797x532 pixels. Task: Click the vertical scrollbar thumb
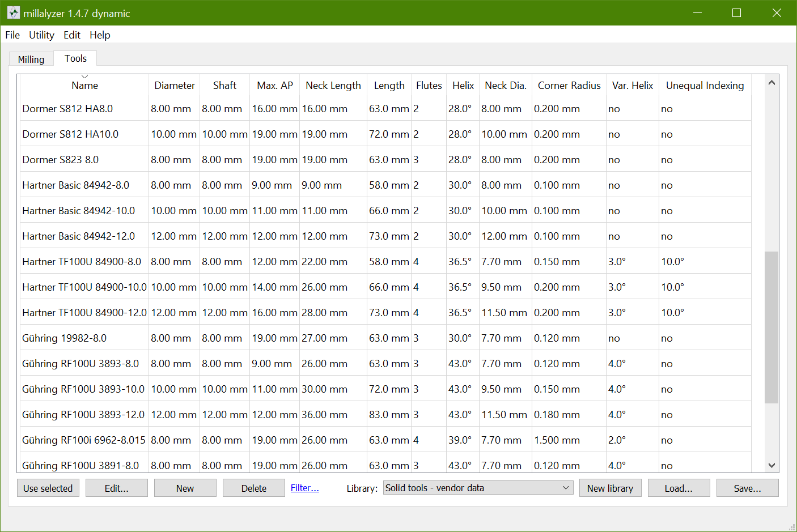pos(771,327)
